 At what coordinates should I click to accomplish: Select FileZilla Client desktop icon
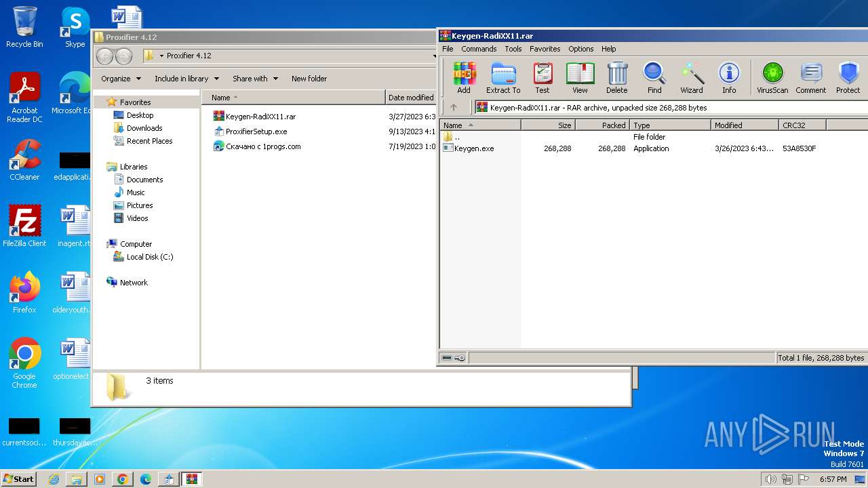pyautogui.click(x=24, y=226)
